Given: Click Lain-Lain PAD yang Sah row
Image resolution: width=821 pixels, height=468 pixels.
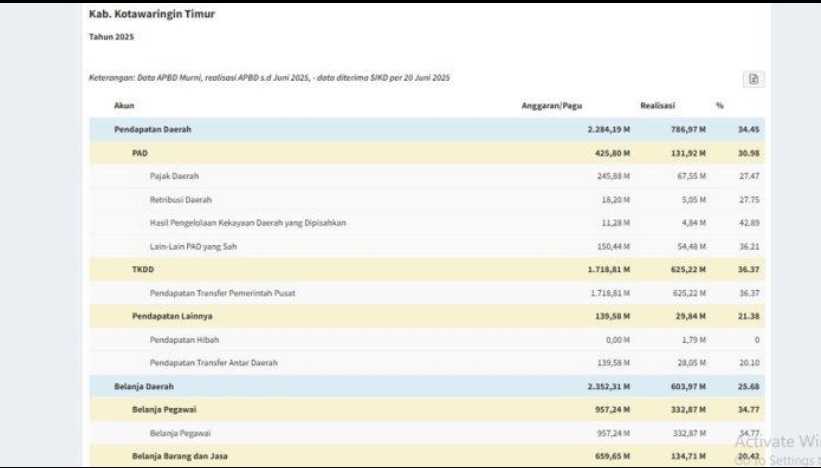Looking at the screenshot, I should (427, 247).
